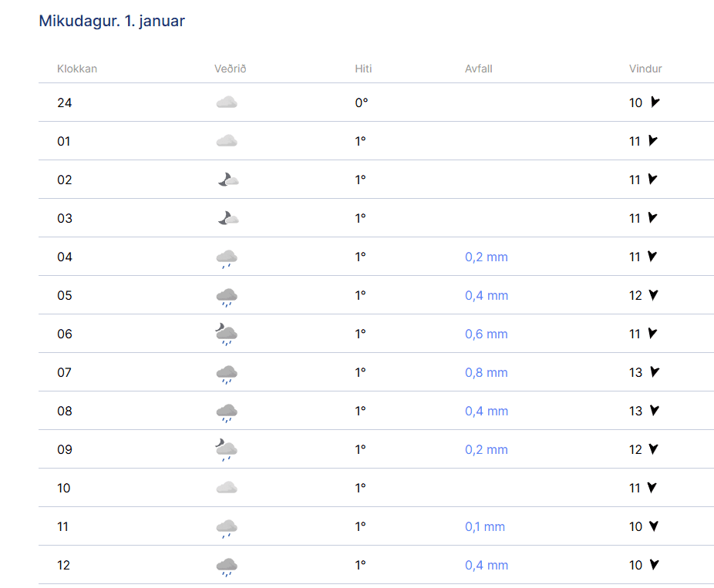Viewport: 714px width, 588px height.
Task: Click the Mikudagur 1. januar heading
Action: coord(112,21)
